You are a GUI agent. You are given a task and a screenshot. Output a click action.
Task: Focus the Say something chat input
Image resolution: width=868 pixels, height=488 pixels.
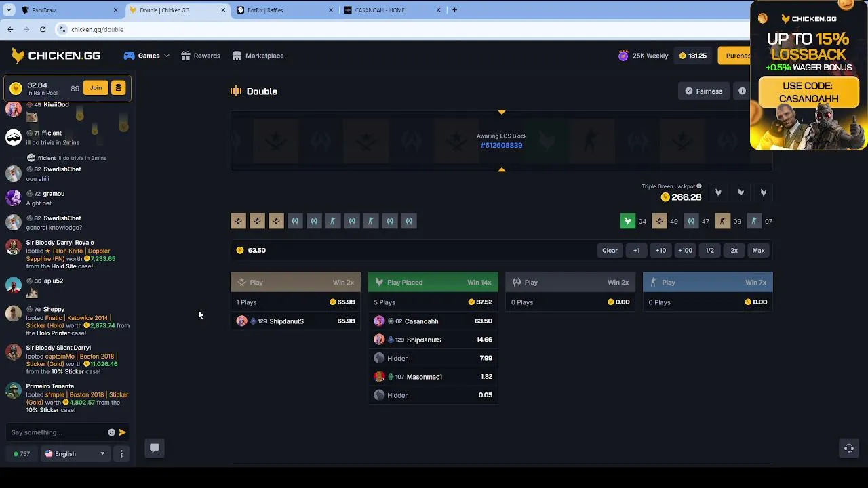coord(58,432)
